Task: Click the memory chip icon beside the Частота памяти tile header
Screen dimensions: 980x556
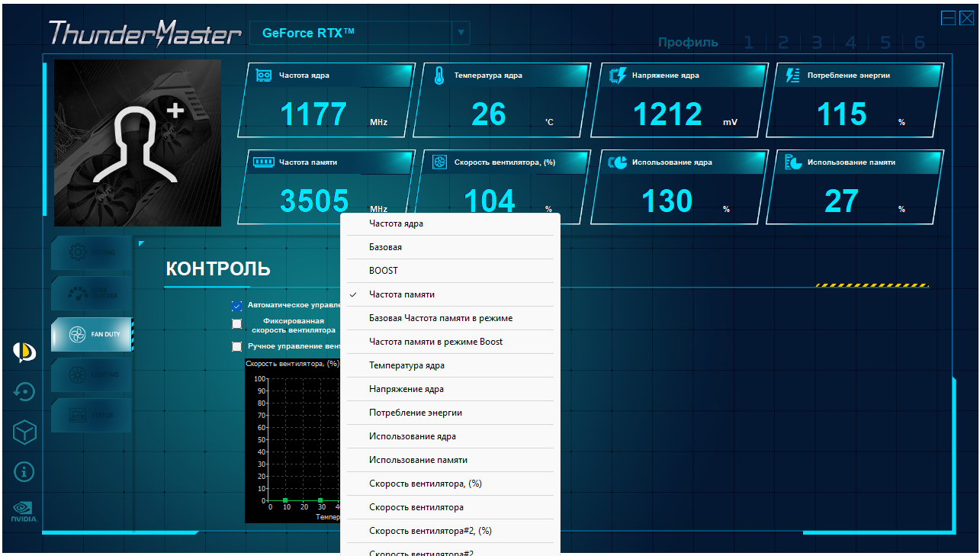Action: point(264,162)
